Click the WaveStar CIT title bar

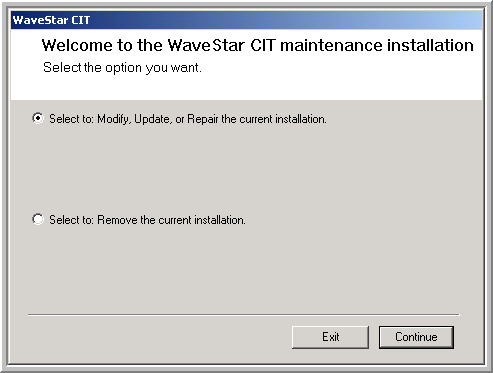point(246,20)
